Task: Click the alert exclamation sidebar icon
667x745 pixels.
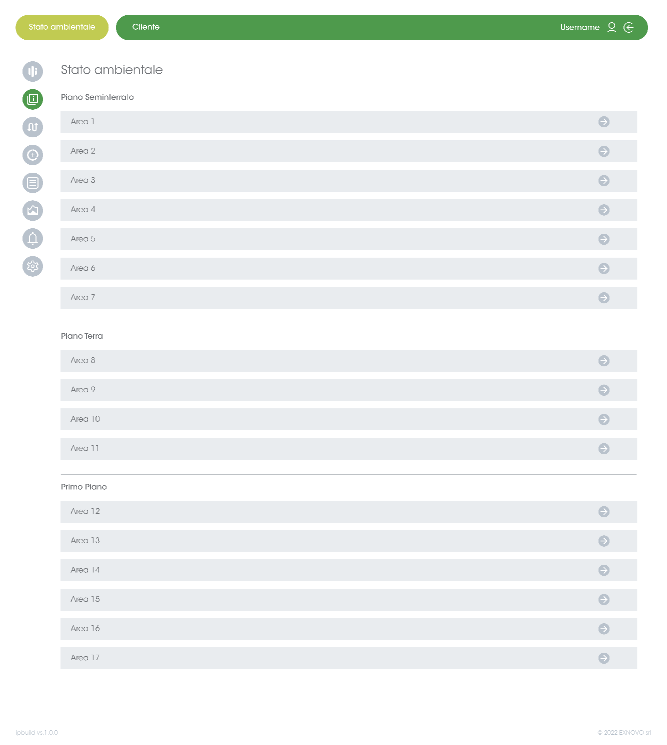Action: (x=33, y=155)
